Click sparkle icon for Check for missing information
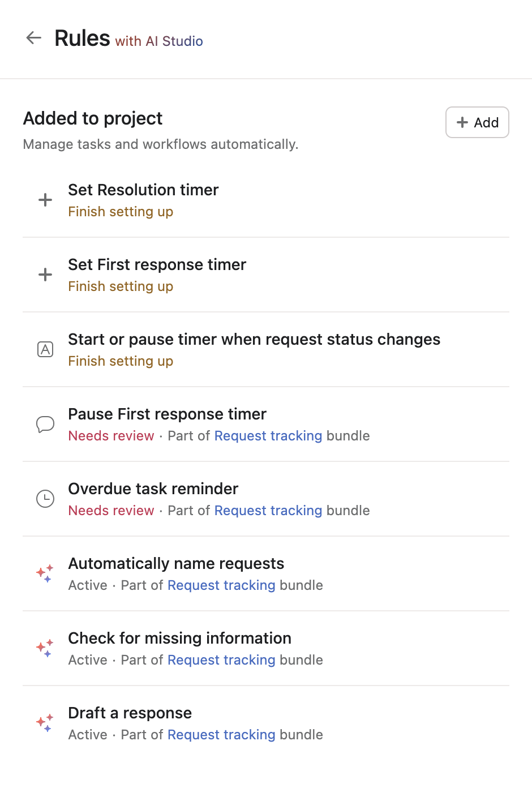Screen dimensions: 532x788 [45, 648]
